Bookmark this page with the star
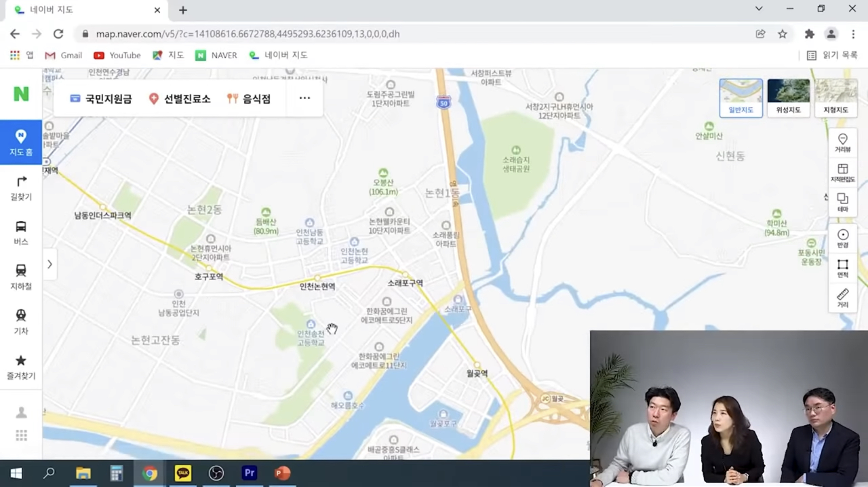868x487 pixels. (782, 34)
